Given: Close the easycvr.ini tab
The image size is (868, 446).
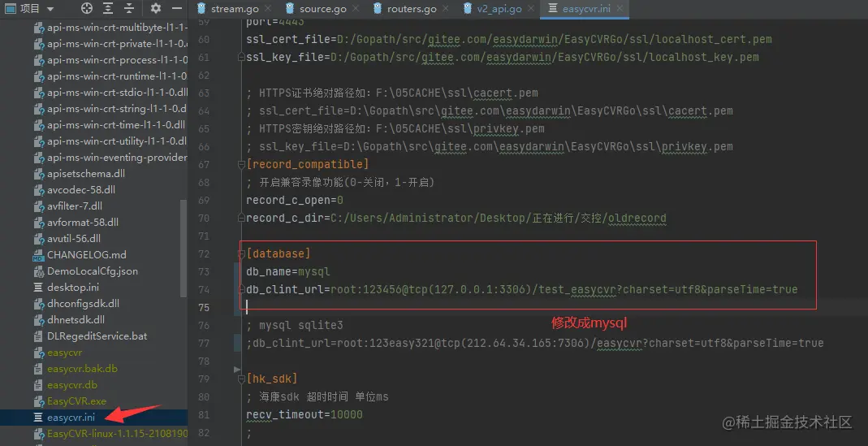Looking at the screenshot, I should pyautogui.click(x=620, y=8).
